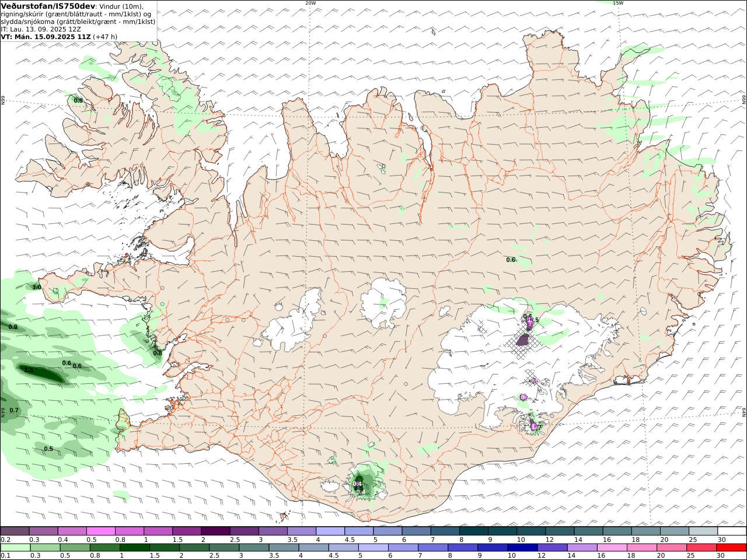Pick the light lavender swatch between 4 and 4.5 in top row
This screenshot has width=747, height=560.
330,531
